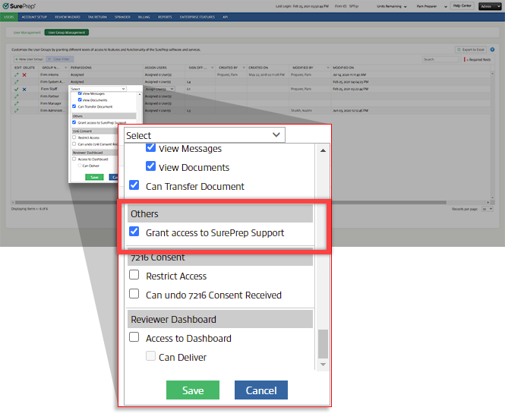Viewport: 505px width, 420px height.
Task: Click the red delete X for Firm Interns
Action: tap(24, 75)
